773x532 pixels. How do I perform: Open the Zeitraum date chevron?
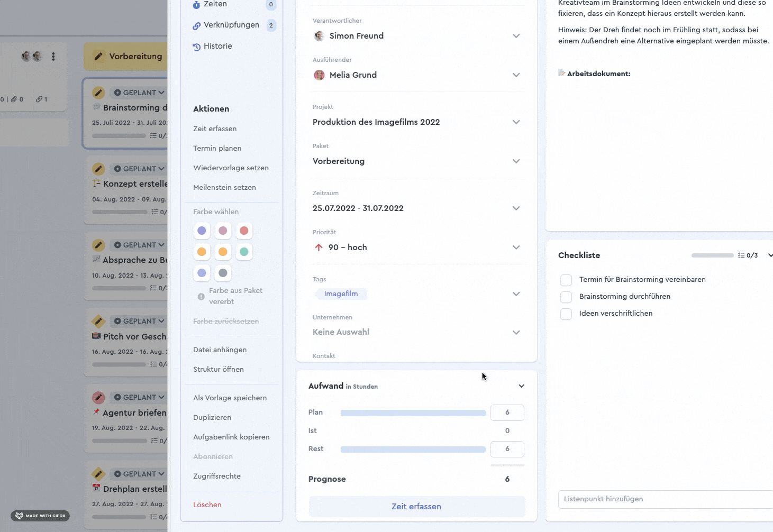(x=516, y=208)
